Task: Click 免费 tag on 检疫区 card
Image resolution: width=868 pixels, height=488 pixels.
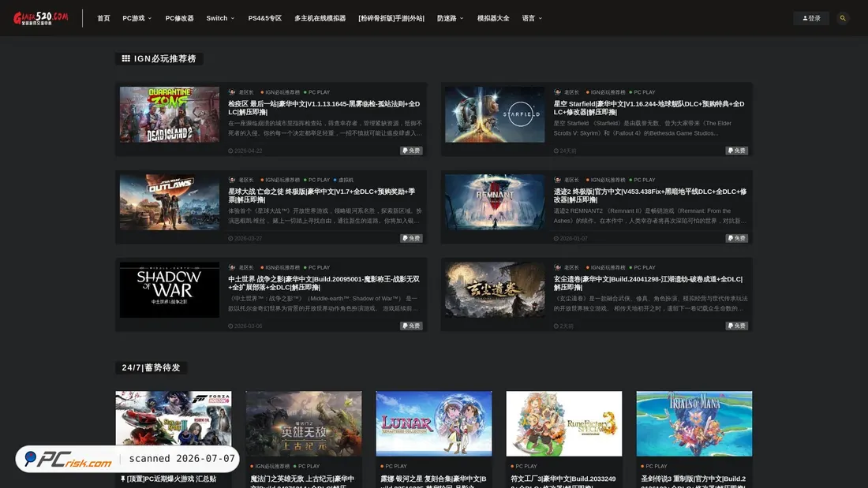Action: click(411, 151)
